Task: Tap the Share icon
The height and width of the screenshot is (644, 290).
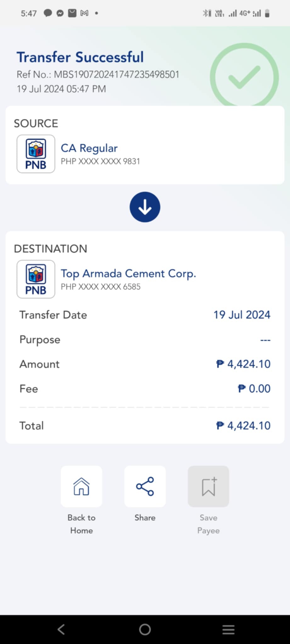Action: (x=145, y=486)
